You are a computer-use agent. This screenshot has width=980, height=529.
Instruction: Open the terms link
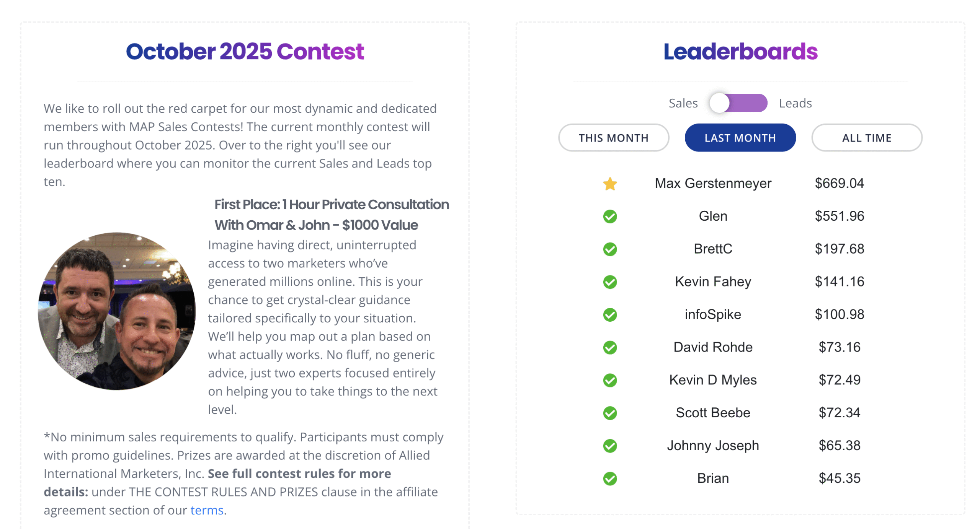pyautogui.click(x=206, y=510)
